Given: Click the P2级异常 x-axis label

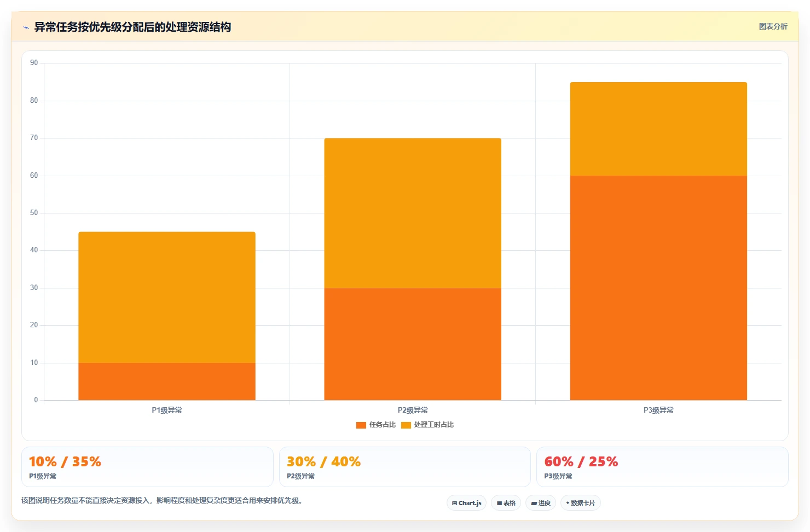Looking at the screenshot, I should (413, 410).
